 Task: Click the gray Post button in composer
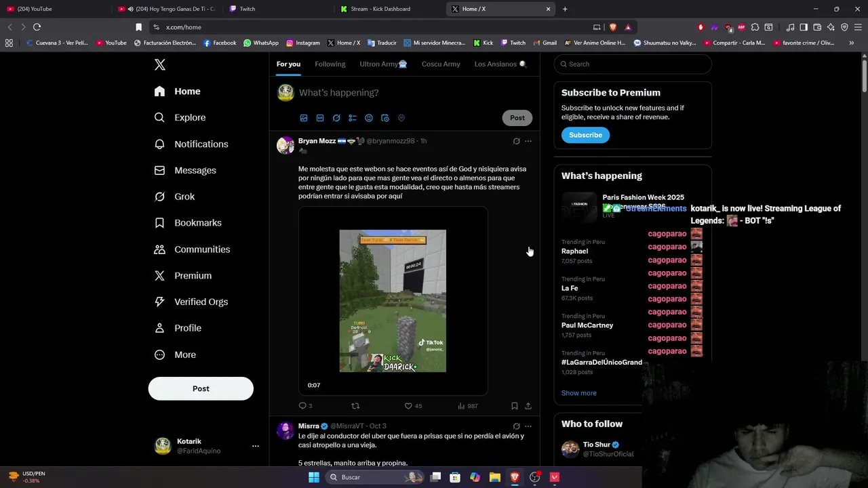click(517, 117)
